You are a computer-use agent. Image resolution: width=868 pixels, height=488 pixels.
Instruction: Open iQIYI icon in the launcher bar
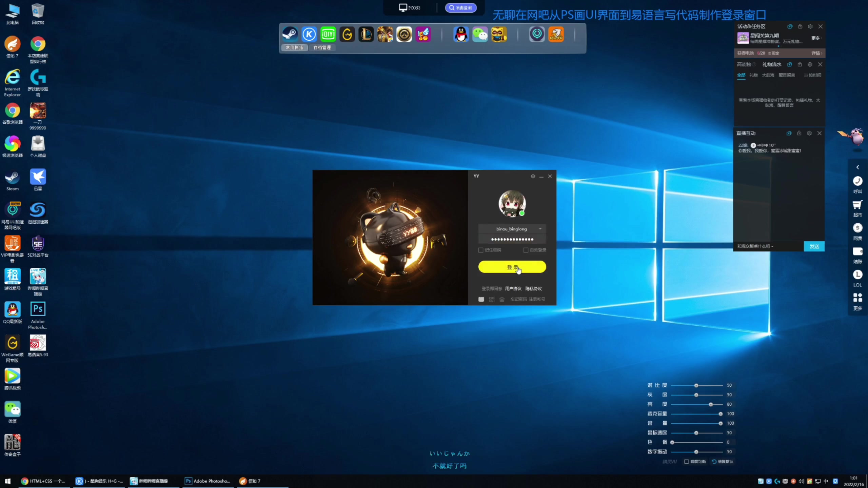[328, 34]
